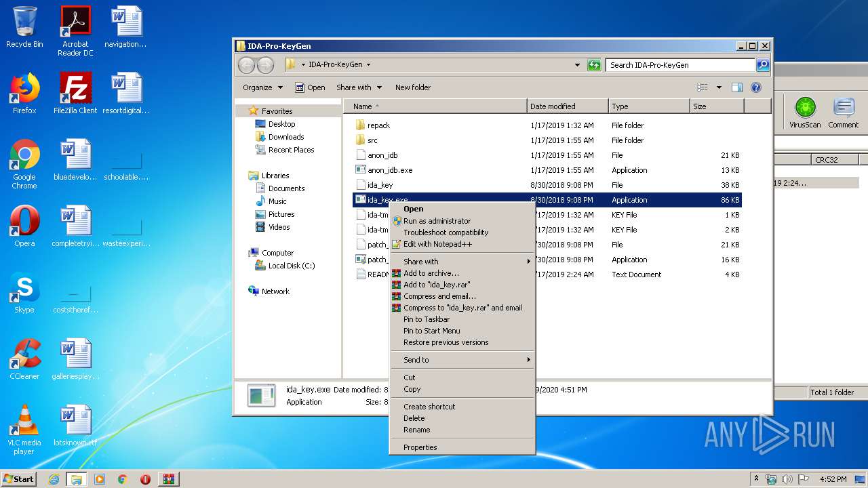
Task: Expand Share with toolbar dropdown
Action: [359, 87]
